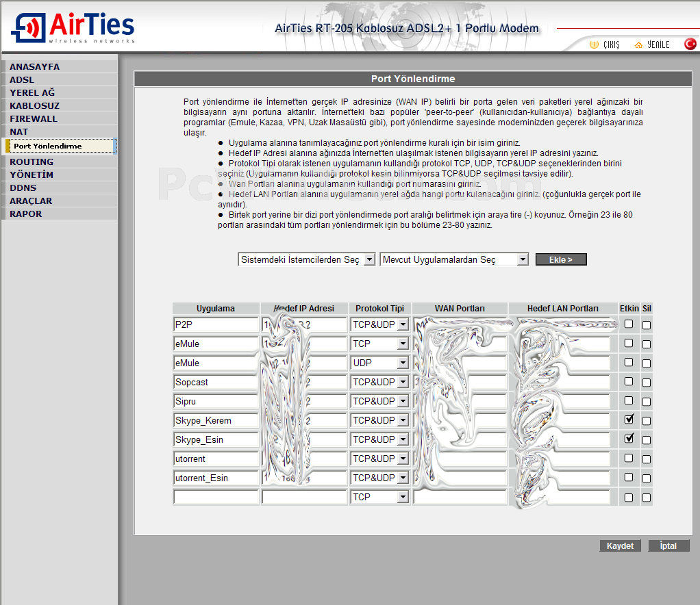Click the utorrent_Esin application name field

[216, 478]
